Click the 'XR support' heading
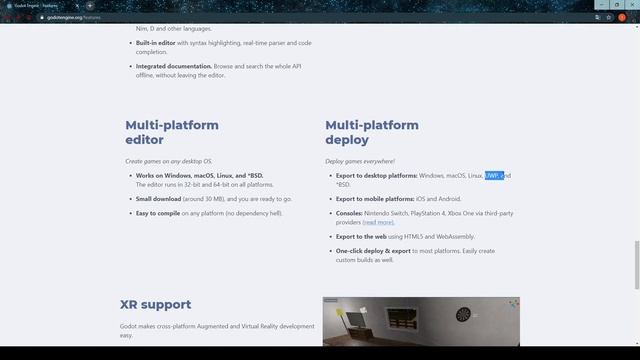This screenshot has width=640, height=360. tap(156, 304)
